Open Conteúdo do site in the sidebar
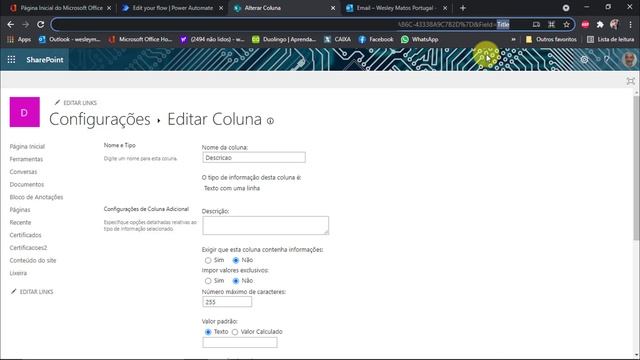 [33, 260]
